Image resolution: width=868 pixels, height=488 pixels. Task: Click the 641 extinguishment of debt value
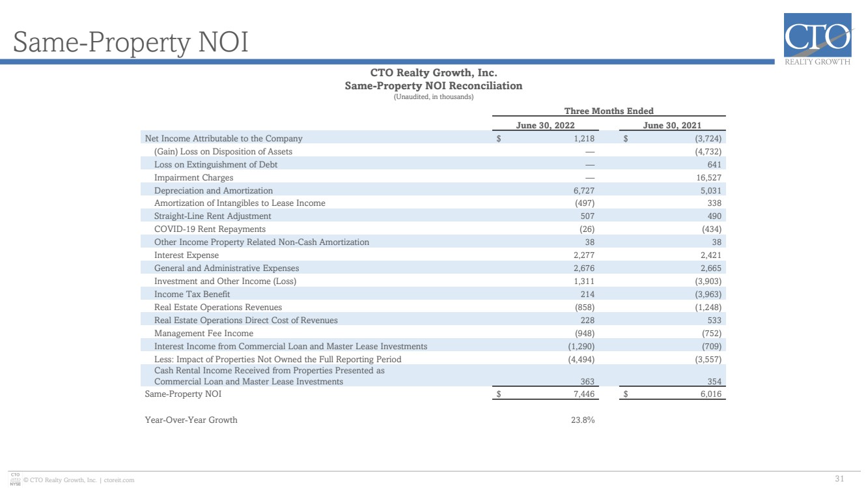(x=714, y=164)
